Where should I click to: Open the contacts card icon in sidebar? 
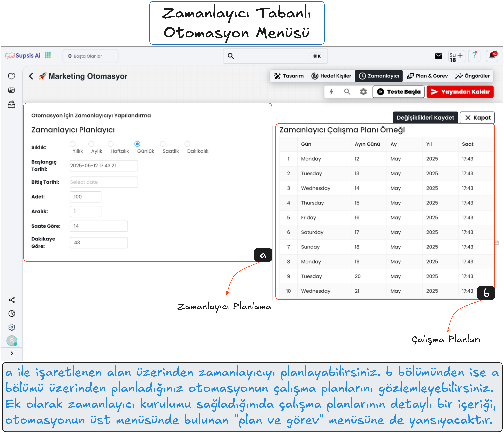11,90
